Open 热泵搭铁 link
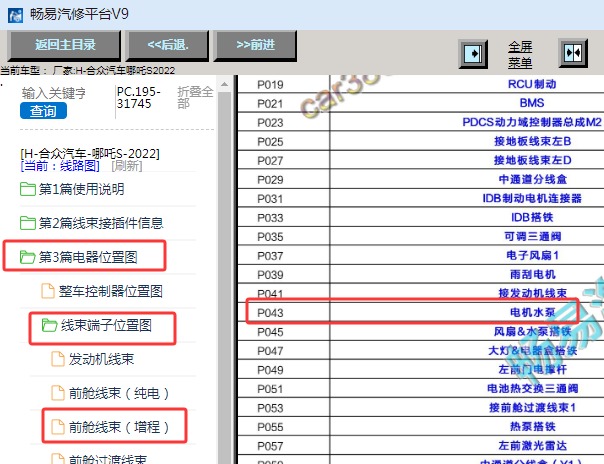604x464 pixels. 532,426
